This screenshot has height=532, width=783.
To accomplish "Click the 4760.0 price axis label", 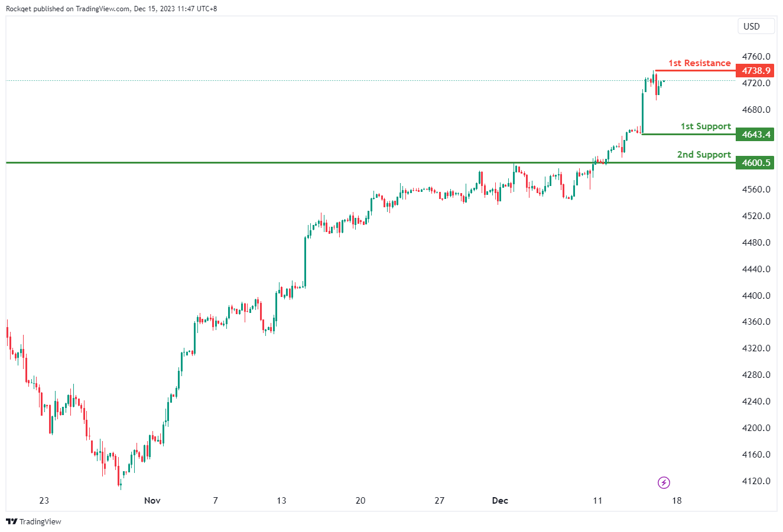I will tap(756, 57).
